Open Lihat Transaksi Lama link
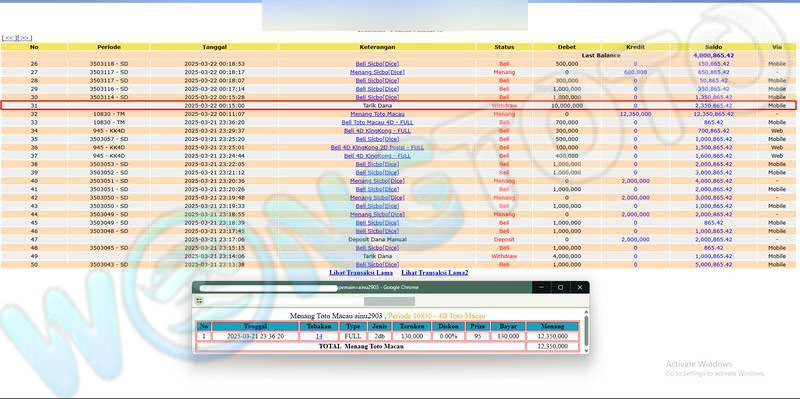The image size is (800, 399). click(x=361, y=273)
